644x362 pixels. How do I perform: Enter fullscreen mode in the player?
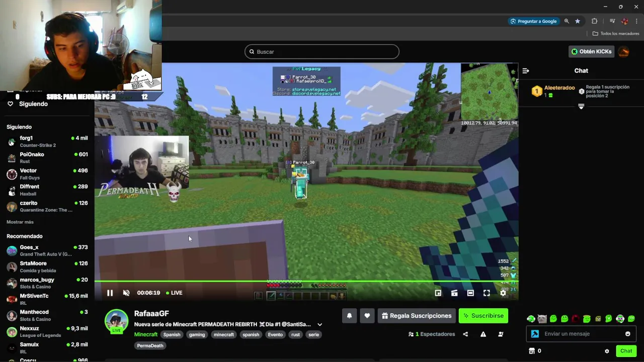(487, 293)
